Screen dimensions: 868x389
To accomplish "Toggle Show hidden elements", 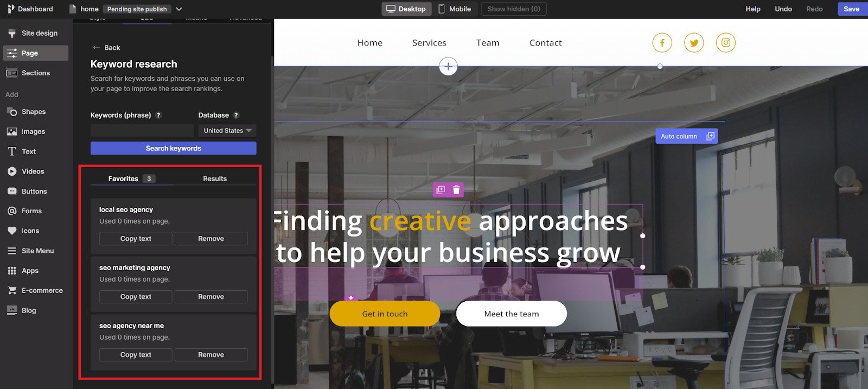I will tap(514, 9).
